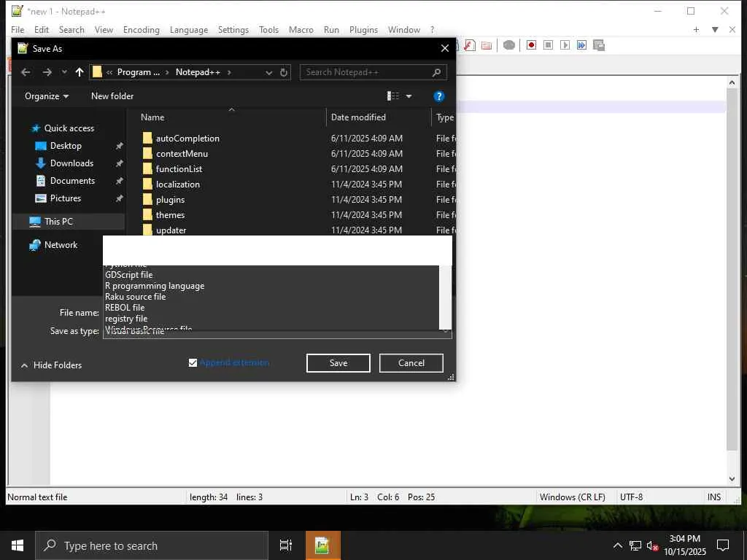Click taskbar search box
Screen dimensions: 747x560
152,545
